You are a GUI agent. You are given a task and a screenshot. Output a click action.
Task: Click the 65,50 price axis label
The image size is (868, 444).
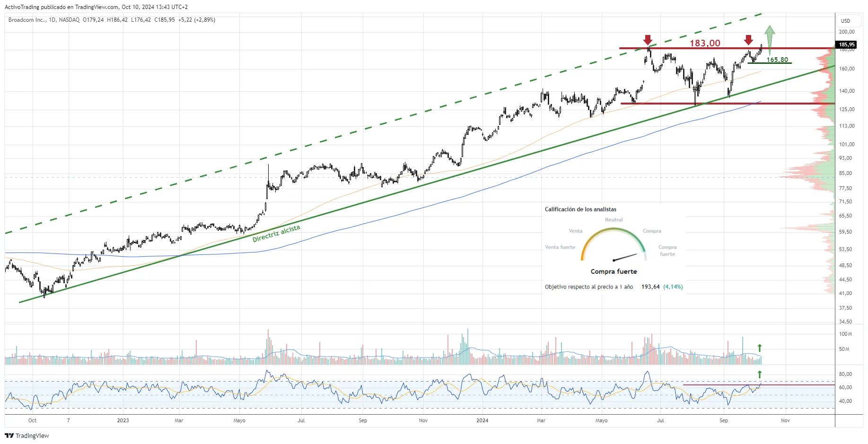pyautogui.click(x=845, y=216)
